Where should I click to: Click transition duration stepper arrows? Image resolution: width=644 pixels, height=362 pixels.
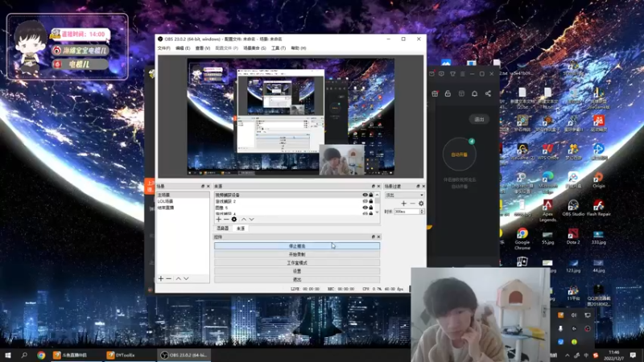click(422, 212)
